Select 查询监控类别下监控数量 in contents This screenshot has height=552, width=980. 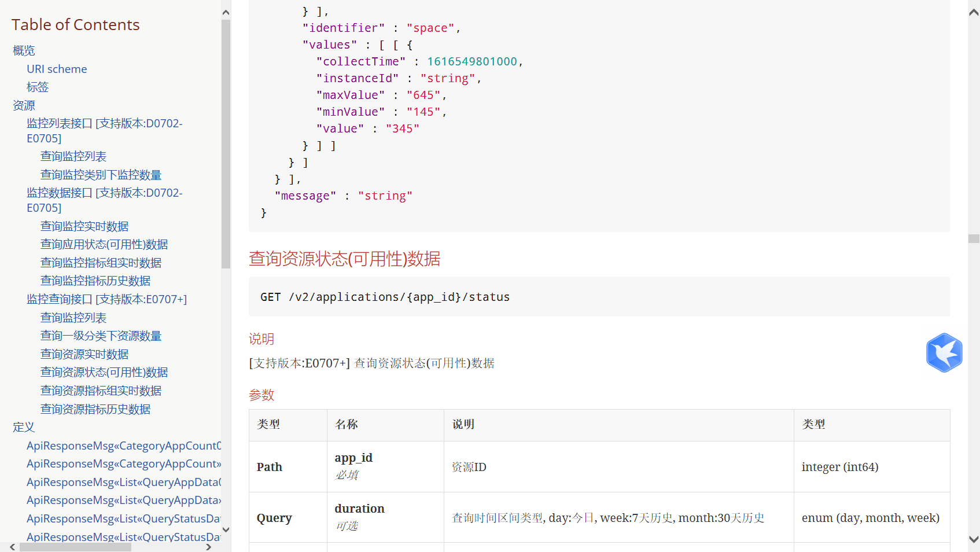pyautogui.click(x=101, y=175)
